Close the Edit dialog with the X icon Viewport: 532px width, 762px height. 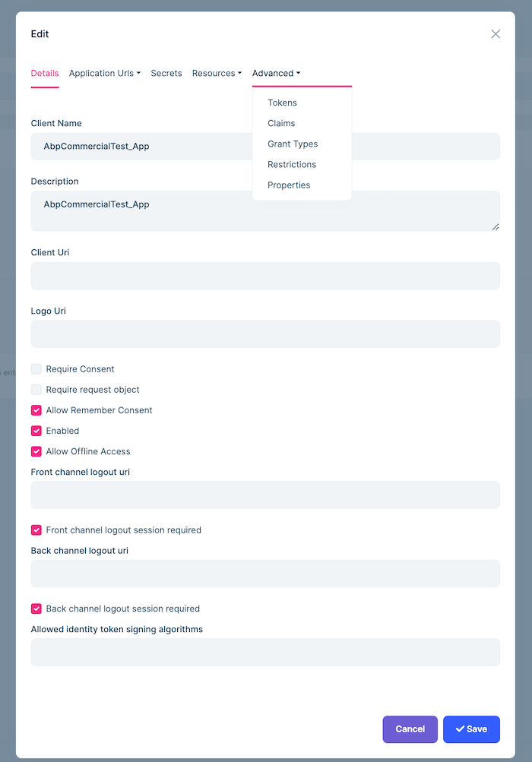495,33
